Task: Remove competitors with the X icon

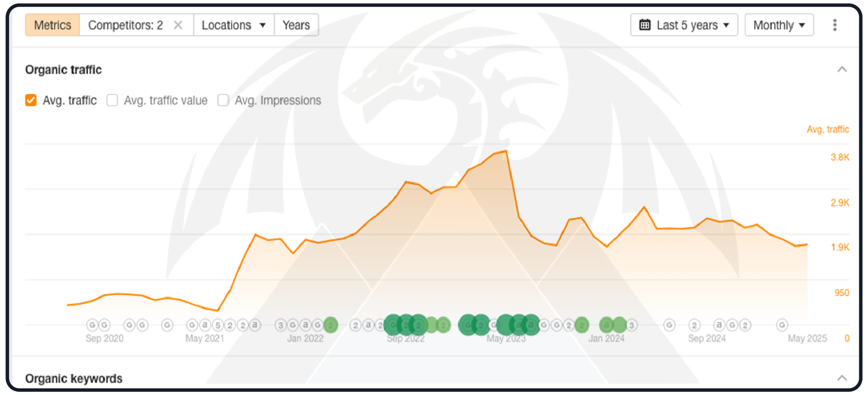Action: tap(178, 25)
